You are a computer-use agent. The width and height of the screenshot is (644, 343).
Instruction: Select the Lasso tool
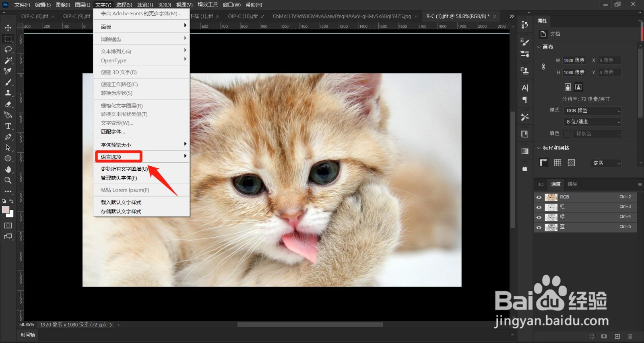coord(8,50)
